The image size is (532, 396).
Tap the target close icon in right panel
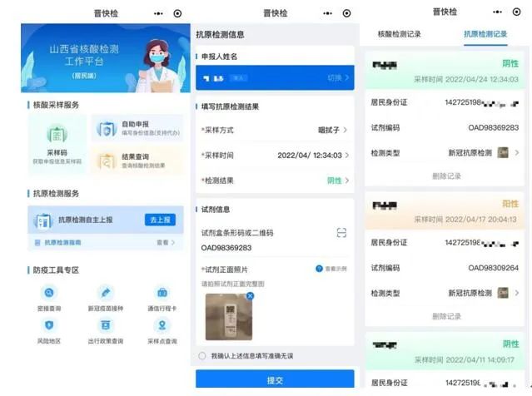coord(516,12)
